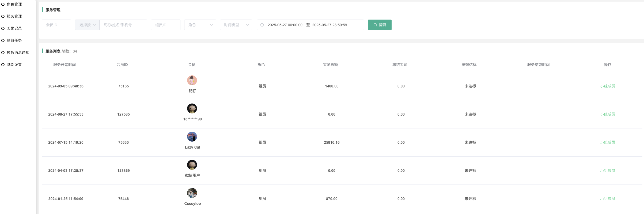Viewport: 644px width, 214px height.
Task: Focus the 会员ID input field
Action: click(56, 25)
